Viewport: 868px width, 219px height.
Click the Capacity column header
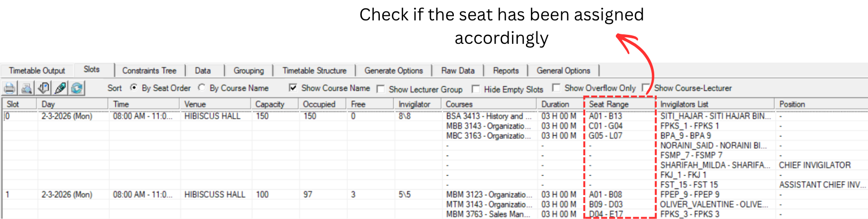click(274, 104)
